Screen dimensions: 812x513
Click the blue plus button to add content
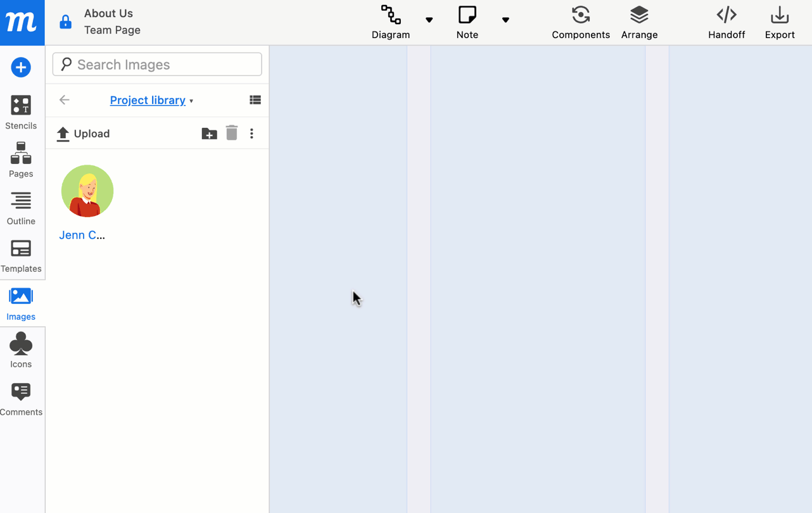click(x=21, y=67)
